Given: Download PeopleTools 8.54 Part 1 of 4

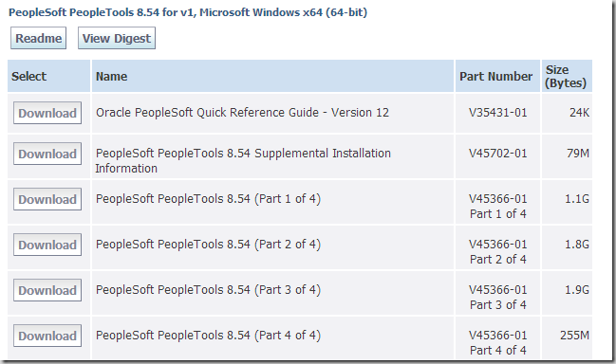Looking at the screenshot, I should pos(47,199).
